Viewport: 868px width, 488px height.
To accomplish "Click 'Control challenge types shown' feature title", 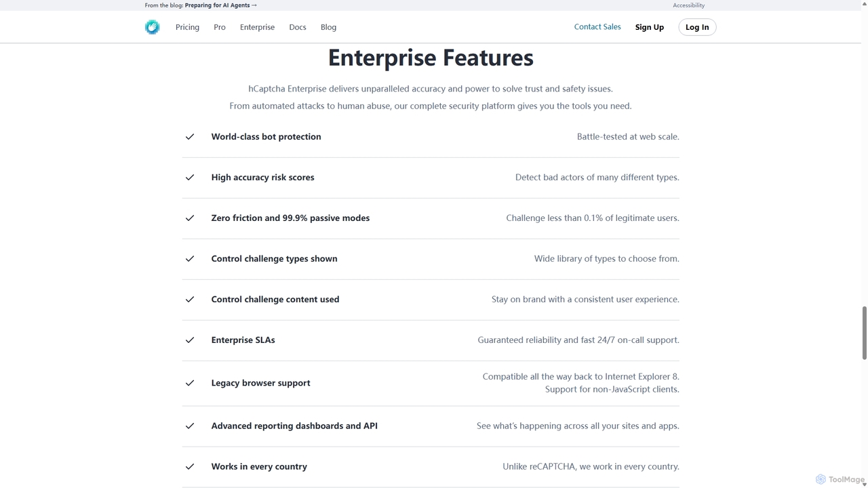I will tap(274, 259).
